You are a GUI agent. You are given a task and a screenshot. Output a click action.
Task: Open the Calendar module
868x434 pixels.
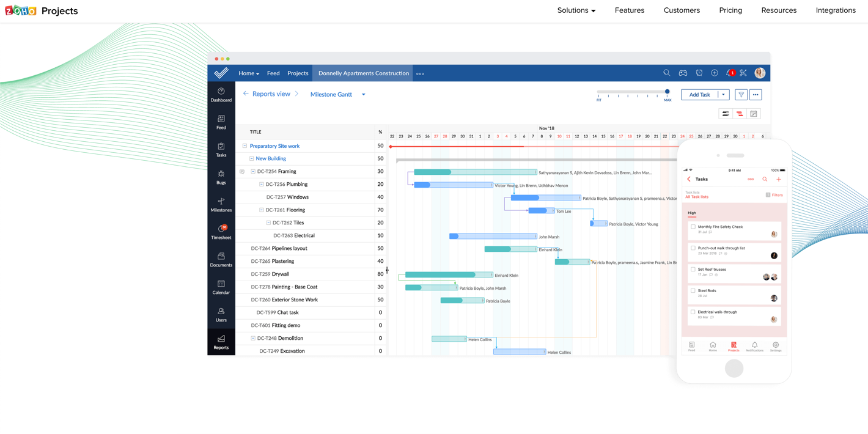[x=221, y=287]
